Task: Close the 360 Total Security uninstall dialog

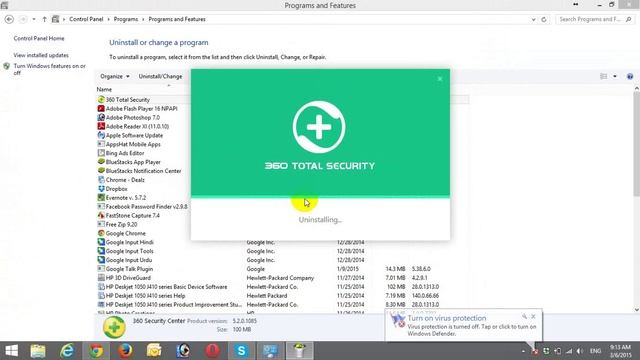Action: coord(440,79)
